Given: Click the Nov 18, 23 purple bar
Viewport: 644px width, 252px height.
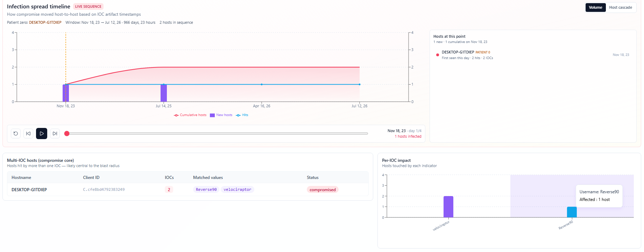Looking at the screenshot, I should 66,93.
